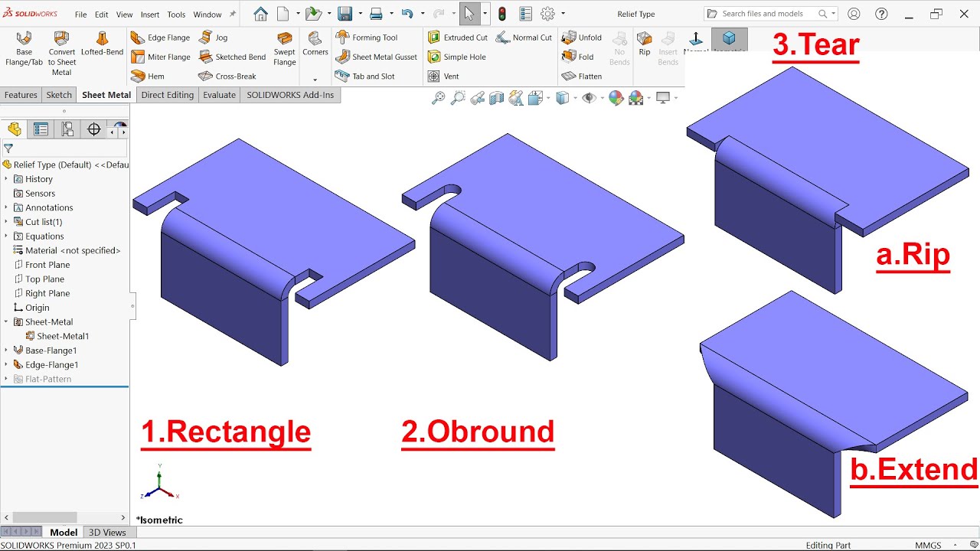Switch to the Sketch tab
The width and height of the screenshot is (980, 551).
click(59, 95)
